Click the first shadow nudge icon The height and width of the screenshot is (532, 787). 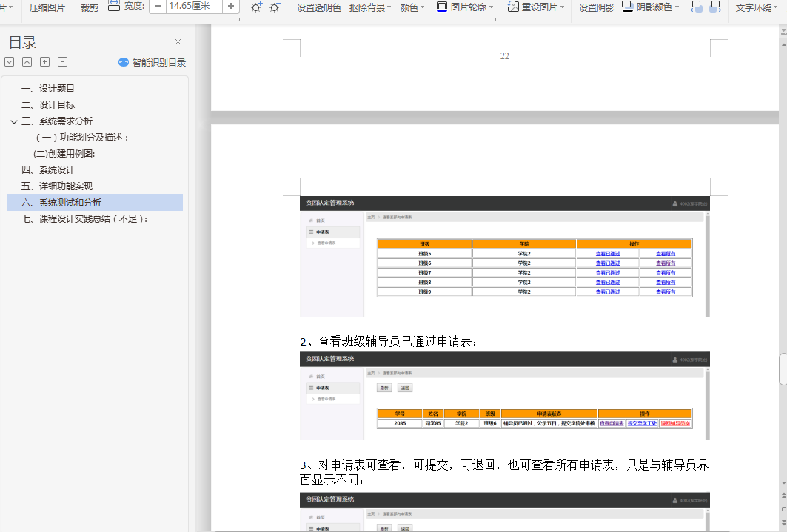696,7
